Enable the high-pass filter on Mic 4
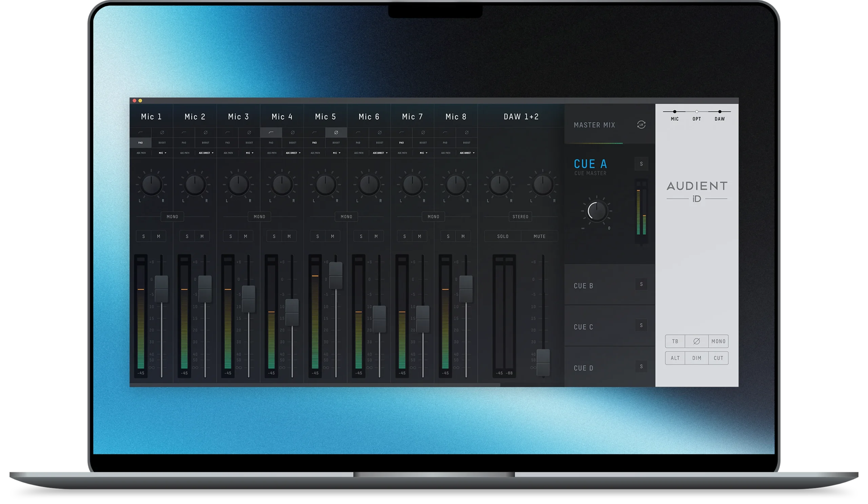The height and width of the screenshot is (504, 868). point(271,133)
